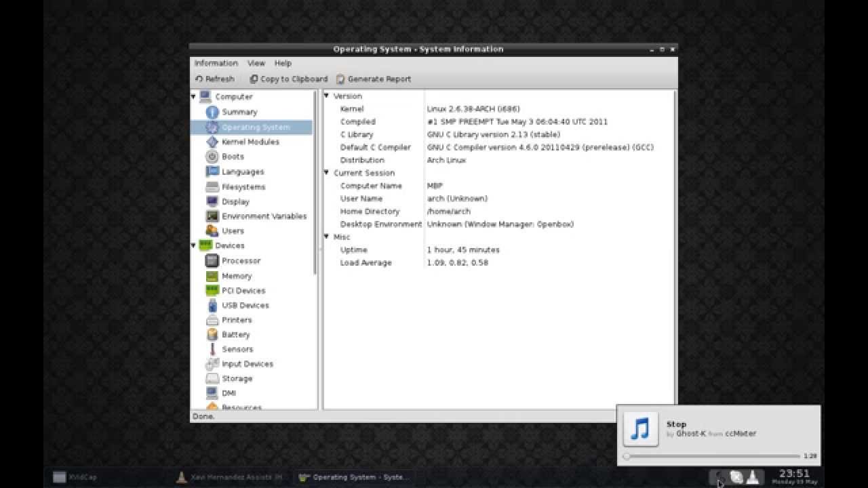Select the DMI computer icon
The height and width of the screenshot is (488, 868).
click(x=212, y=393)
